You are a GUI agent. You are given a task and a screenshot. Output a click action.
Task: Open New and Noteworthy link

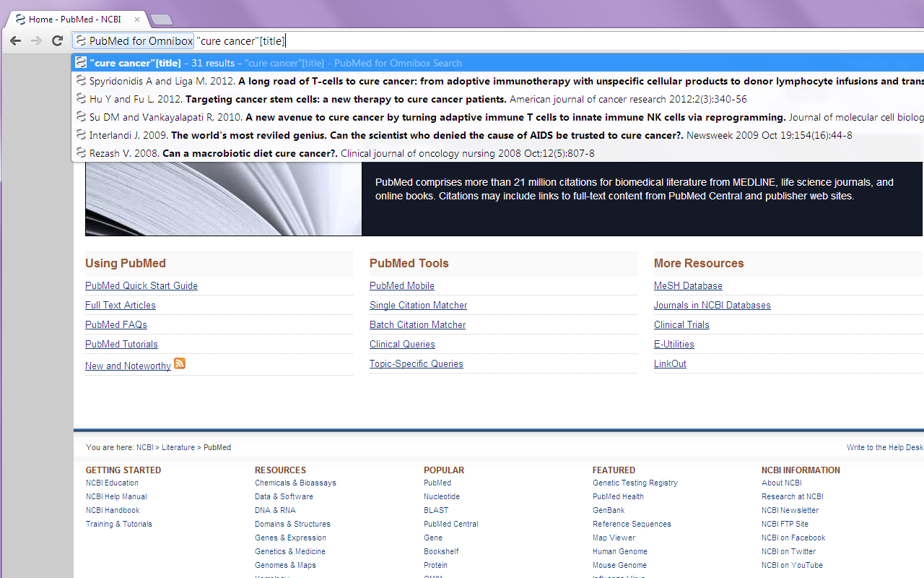pos(128,366)
